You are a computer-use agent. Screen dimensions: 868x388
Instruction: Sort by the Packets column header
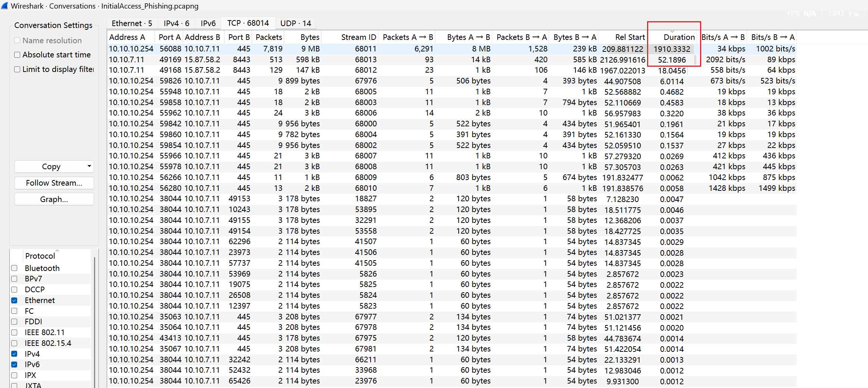(x=269, y=37)
